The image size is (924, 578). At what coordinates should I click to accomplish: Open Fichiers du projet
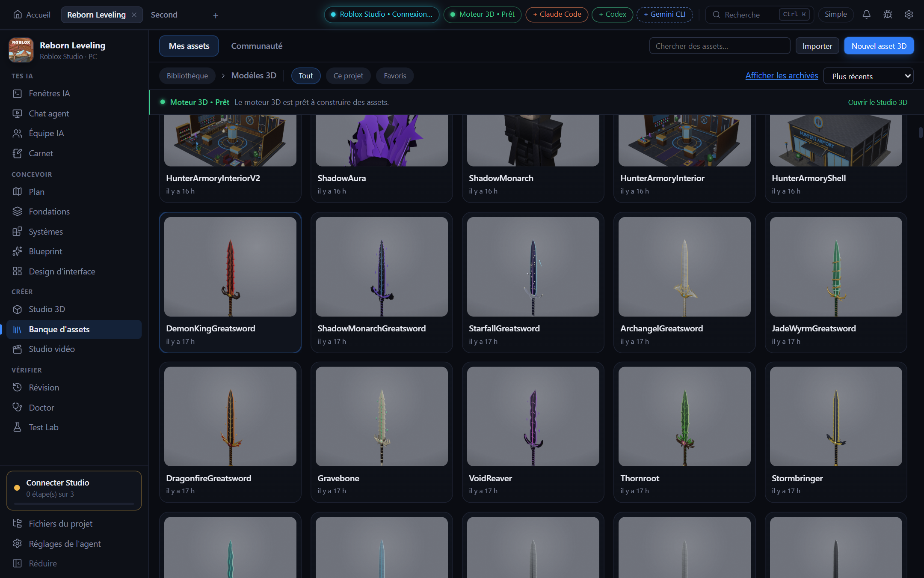(74, 524)
